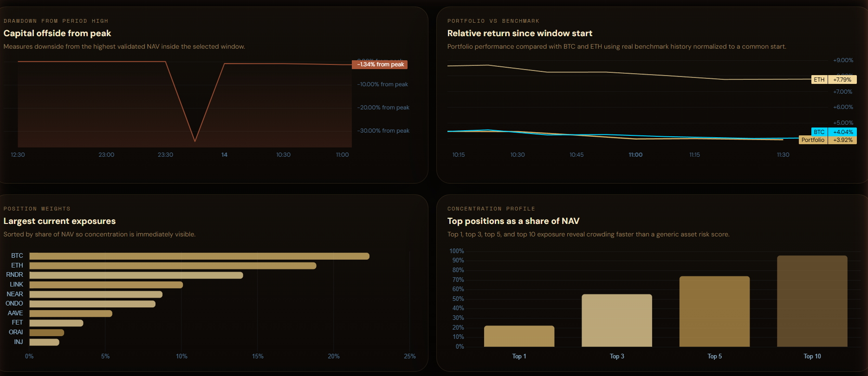The width and height of the screenshot is (868, 376).
Task: Click the bold 14 date tick on drawdown chart
Action: [224, 155]
